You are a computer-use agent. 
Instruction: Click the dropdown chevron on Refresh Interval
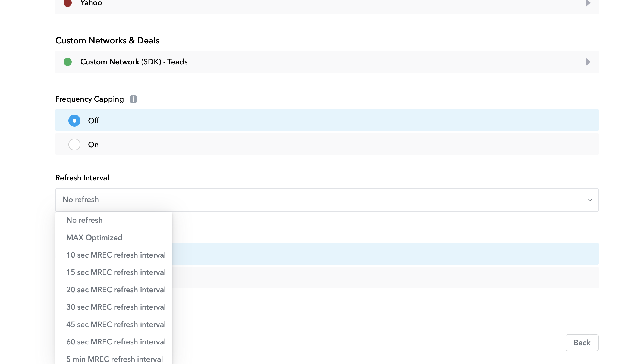(590, 200)
